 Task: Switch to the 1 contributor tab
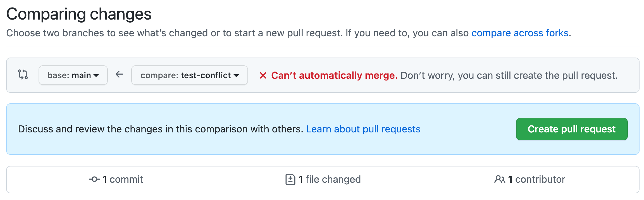coord(530,179)
